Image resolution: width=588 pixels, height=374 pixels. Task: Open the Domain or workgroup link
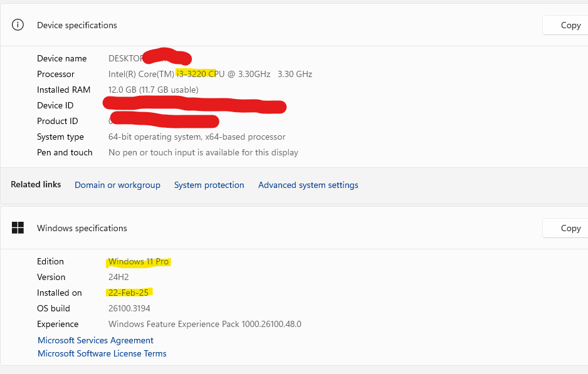[117, 185]
